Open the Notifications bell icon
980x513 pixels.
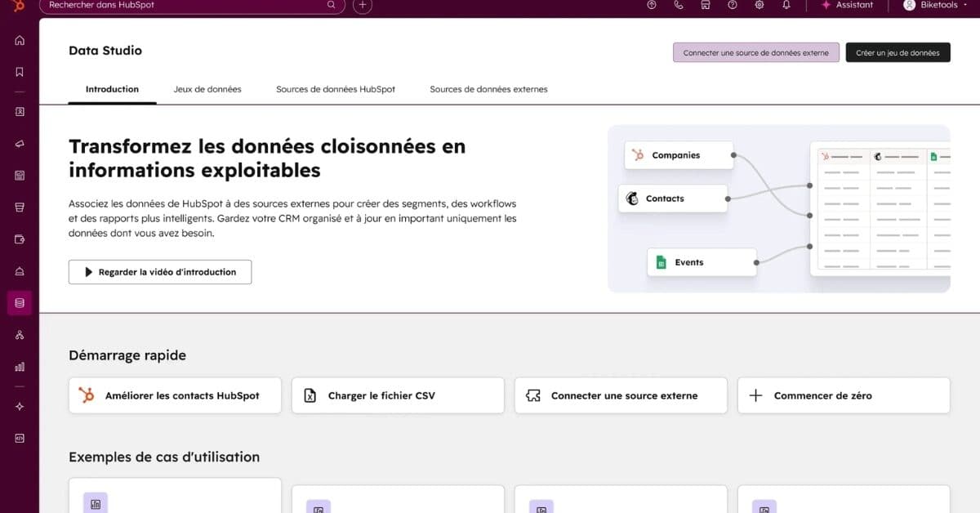[x=786, y=5]
